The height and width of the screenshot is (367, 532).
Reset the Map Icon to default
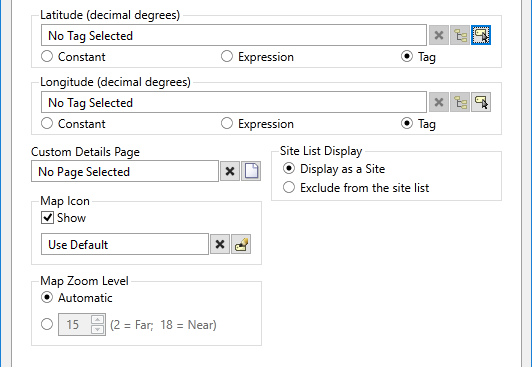click(220, 244)
